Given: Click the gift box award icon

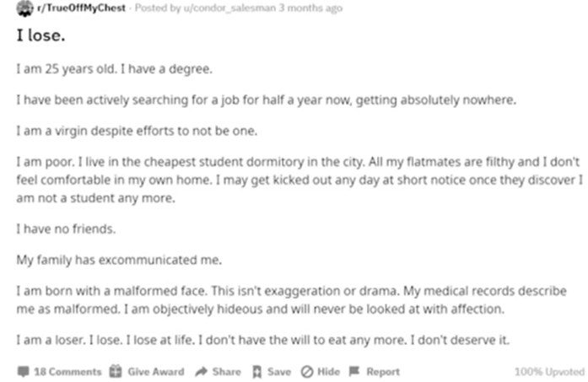Looking at the screenshot, I should 116,371.
